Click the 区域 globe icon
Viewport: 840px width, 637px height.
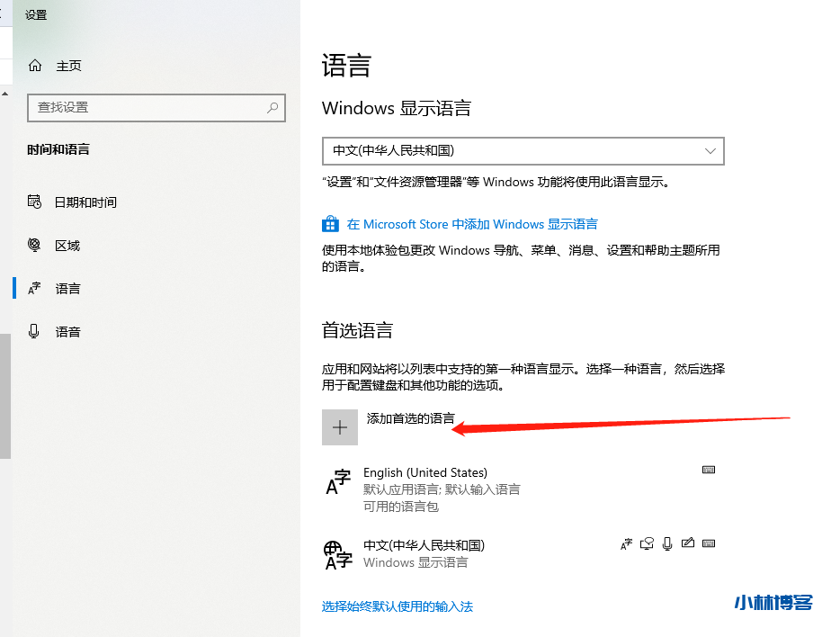(34, 245)
